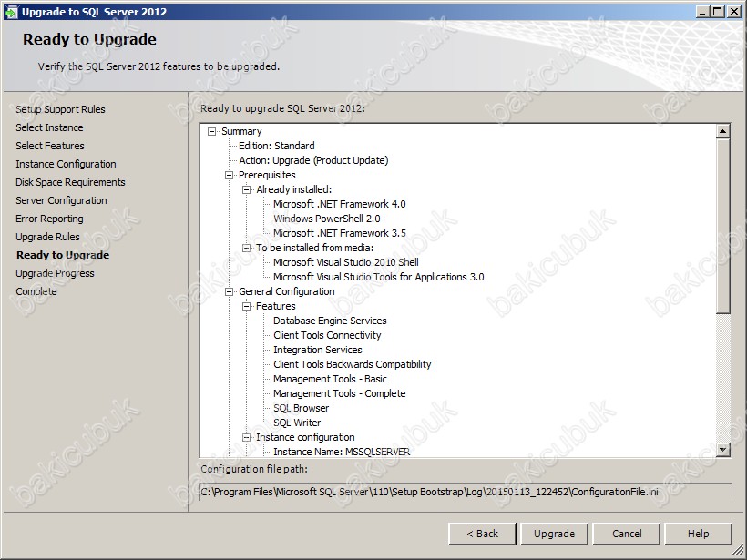747x560 pixels.
Task: Close the Upgrade to SQL Server 2012 window
Action: pyautogui.click(x=734, y=12)
